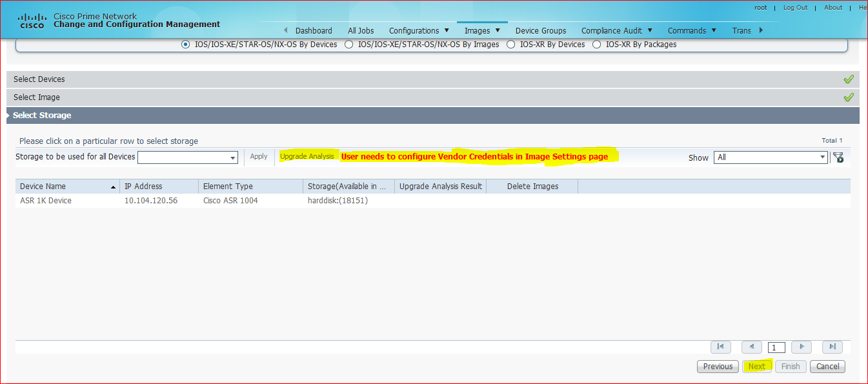Click the Finish button

(x=791, y=367)
